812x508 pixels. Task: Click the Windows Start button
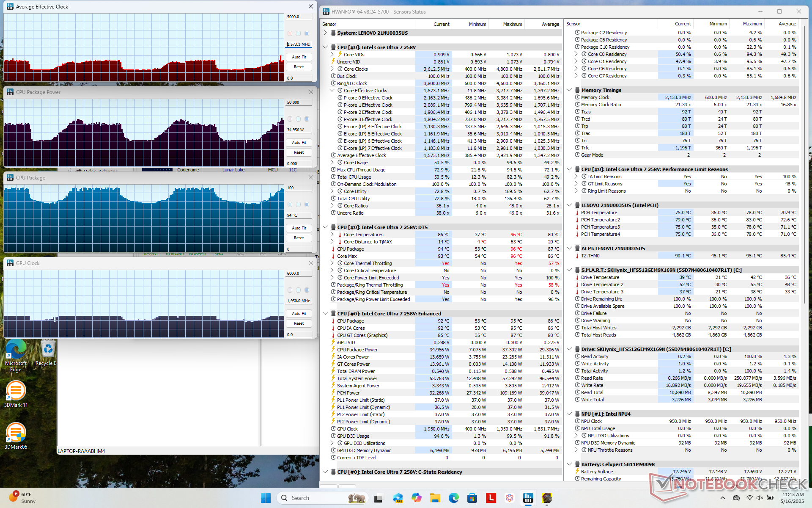click(266, 498)
